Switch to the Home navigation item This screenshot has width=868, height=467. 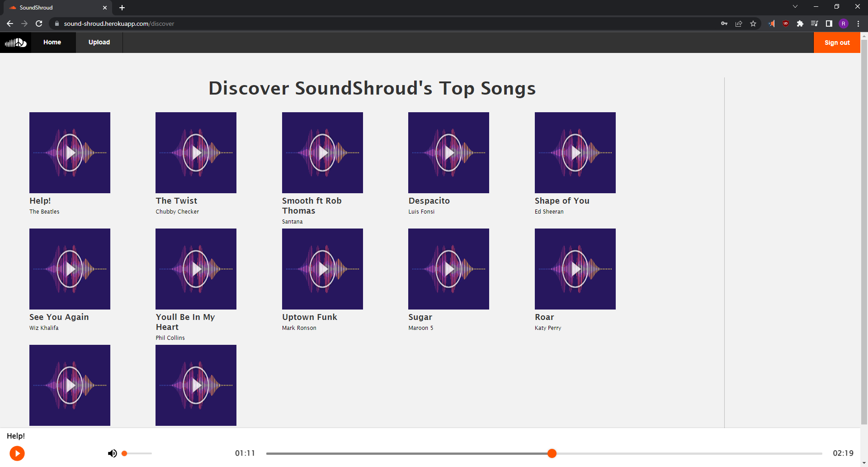click(x=52, y=42)
